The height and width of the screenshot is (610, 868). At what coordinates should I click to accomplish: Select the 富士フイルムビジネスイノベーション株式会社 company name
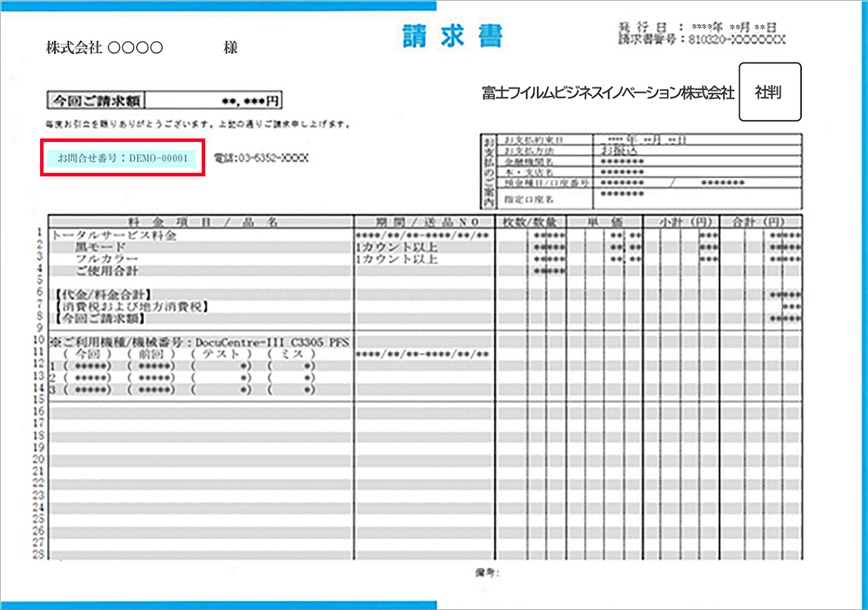click(607, 92)
